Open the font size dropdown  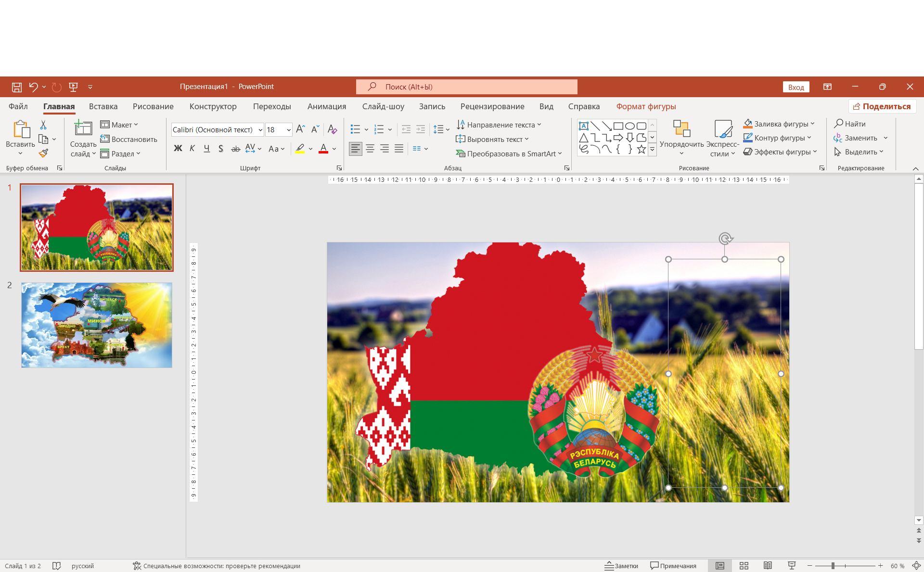[x=289, y=130]
